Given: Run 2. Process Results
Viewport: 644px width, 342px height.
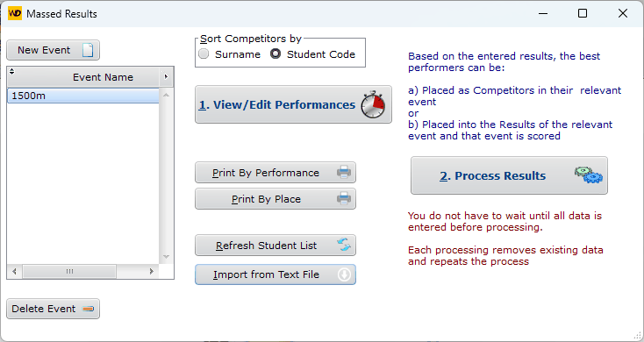Looking at the screenshot, I should (x=509, y=175).
